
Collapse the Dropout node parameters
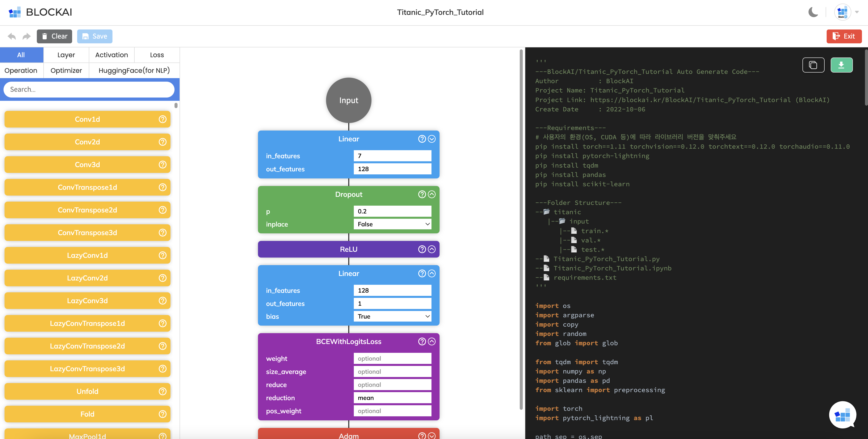tap(432, 194)
